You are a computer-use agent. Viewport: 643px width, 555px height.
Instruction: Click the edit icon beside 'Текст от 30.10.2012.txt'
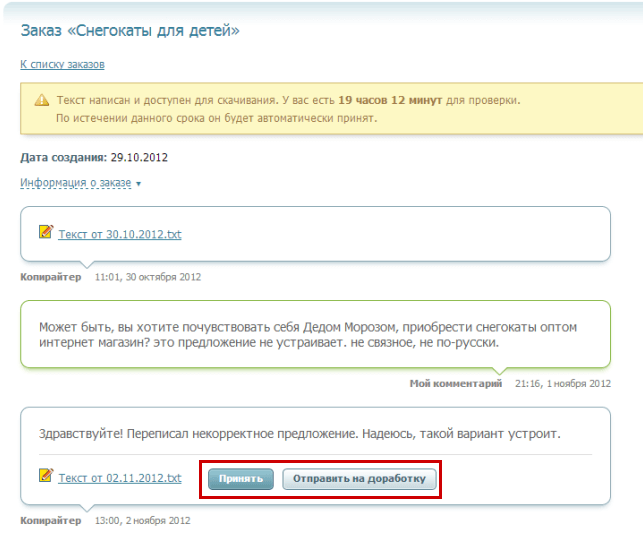point(46,232)
